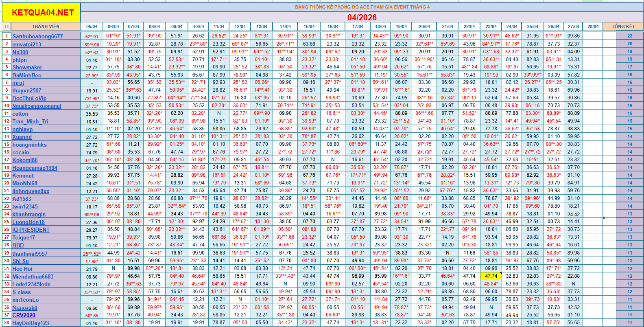Open member link Kemmut

[x=23, y=176]
